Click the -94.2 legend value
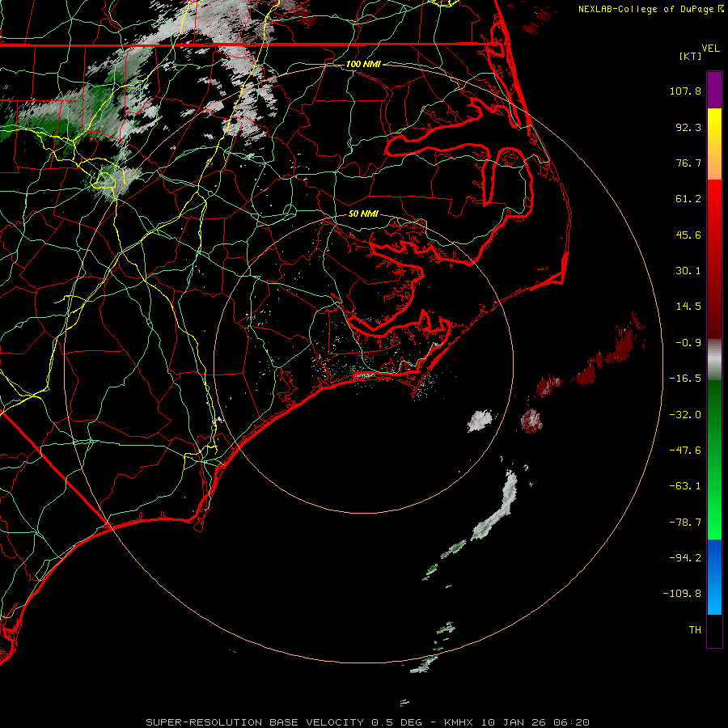Screen dimensions: 728x728 point(685,558)
